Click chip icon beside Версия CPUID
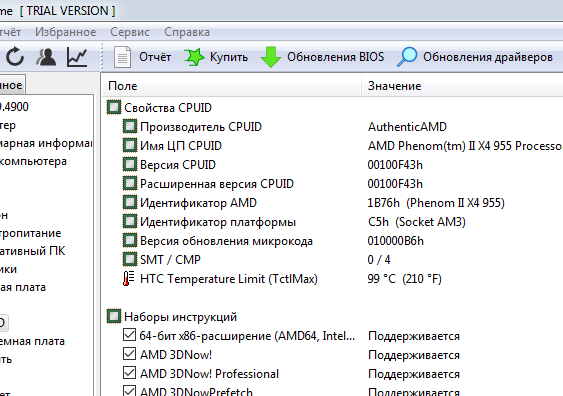 (x=130, y=164)
